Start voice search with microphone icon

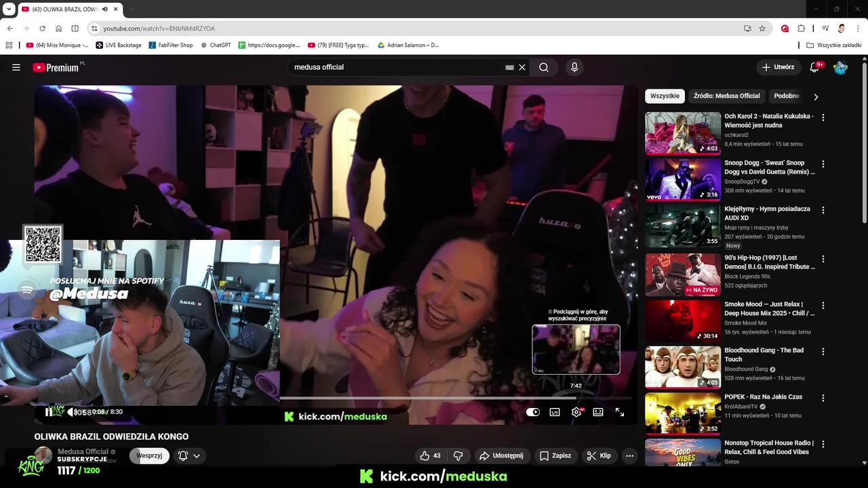tap(574, 67)
